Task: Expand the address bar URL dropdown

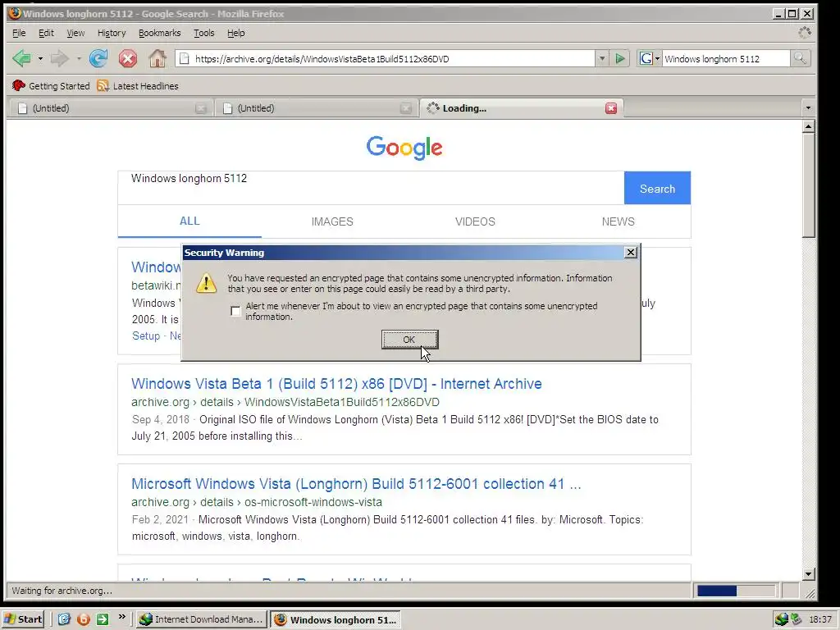Action: (x=601, y=58)
